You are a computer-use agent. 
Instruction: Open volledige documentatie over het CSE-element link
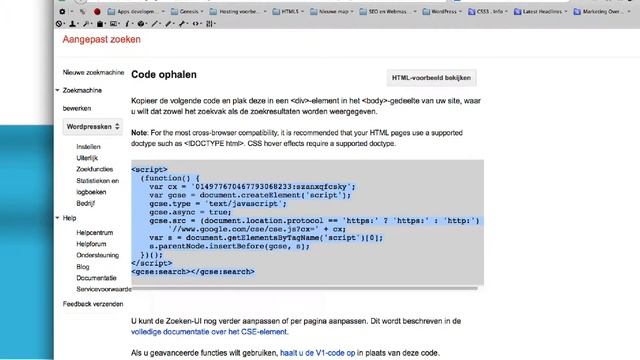pos(209,332)
